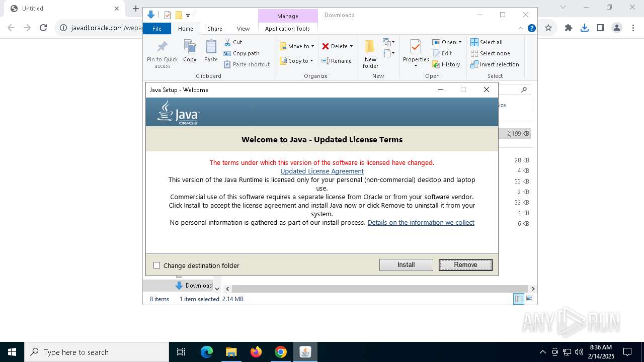Click Select none in the ribbon
This screenshot has width=644, height=362.
click(490, 53)
